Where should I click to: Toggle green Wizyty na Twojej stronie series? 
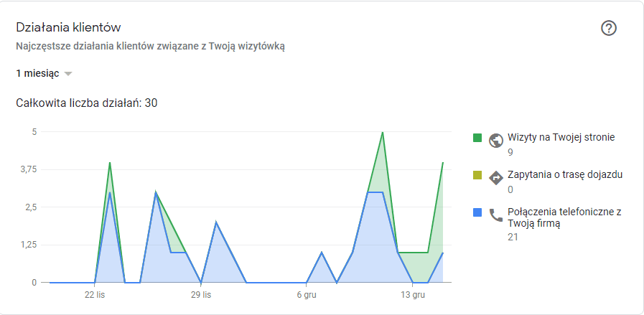477,138
